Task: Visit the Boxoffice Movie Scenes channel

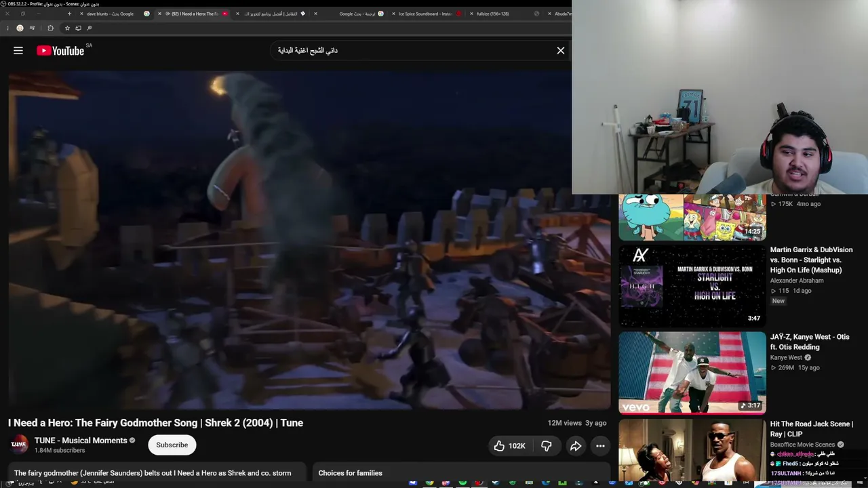Action: point(802,445)
